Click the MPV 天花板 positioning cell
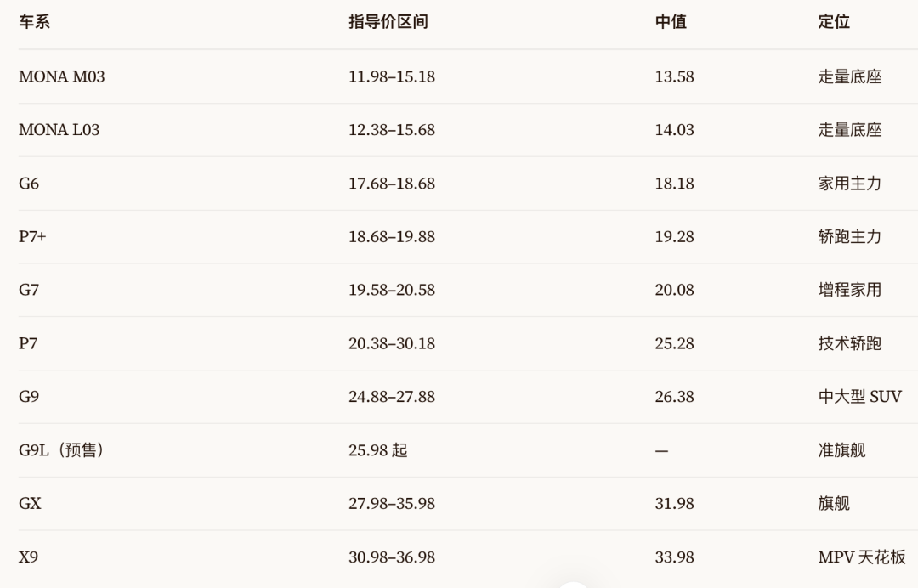Screen dimensions: 918x588 (x=862, y=557)
